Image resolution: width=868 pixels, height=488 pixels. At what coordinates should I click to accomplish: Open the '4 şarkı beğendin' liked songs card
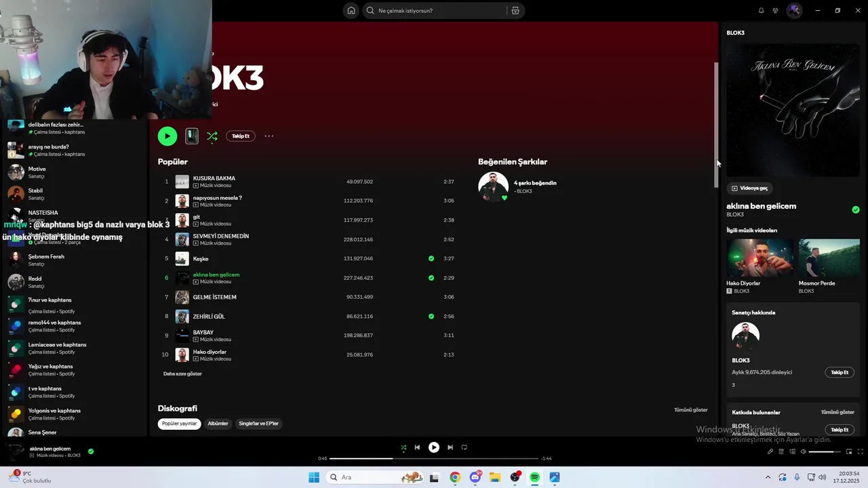[519, 186]
